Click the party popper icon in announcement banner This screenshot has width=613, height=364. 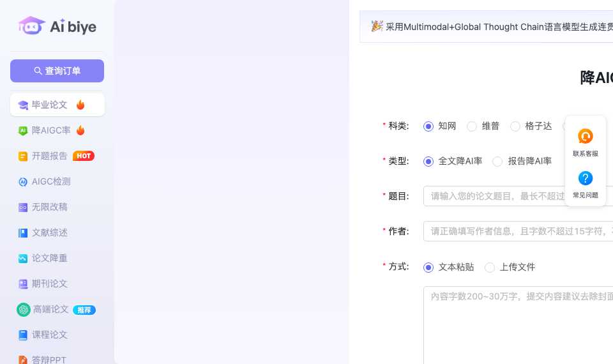click(377, 26)
